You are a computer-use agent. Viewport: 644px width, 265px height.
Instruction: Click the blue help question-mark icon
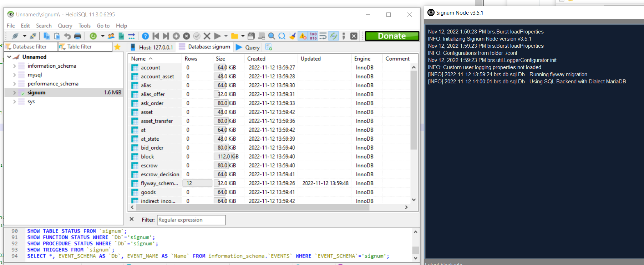tap(145, 36)
